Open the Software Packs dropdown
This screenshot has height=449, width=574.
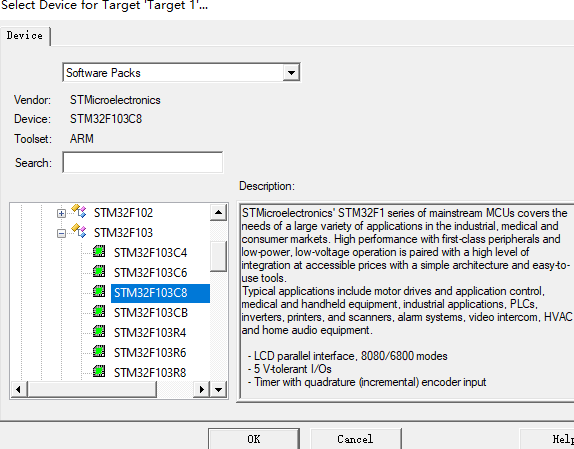pos(291,72)
